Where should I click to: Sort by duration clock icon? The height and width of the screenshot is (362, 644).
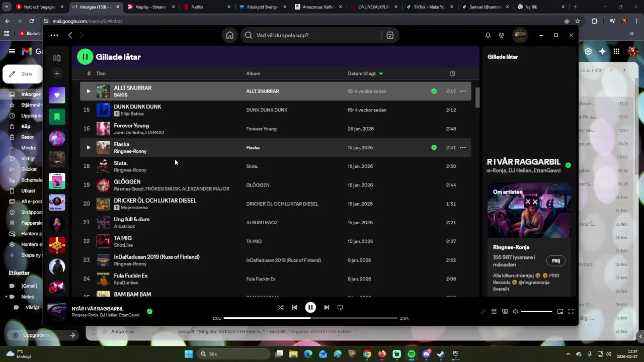(452, 73)
